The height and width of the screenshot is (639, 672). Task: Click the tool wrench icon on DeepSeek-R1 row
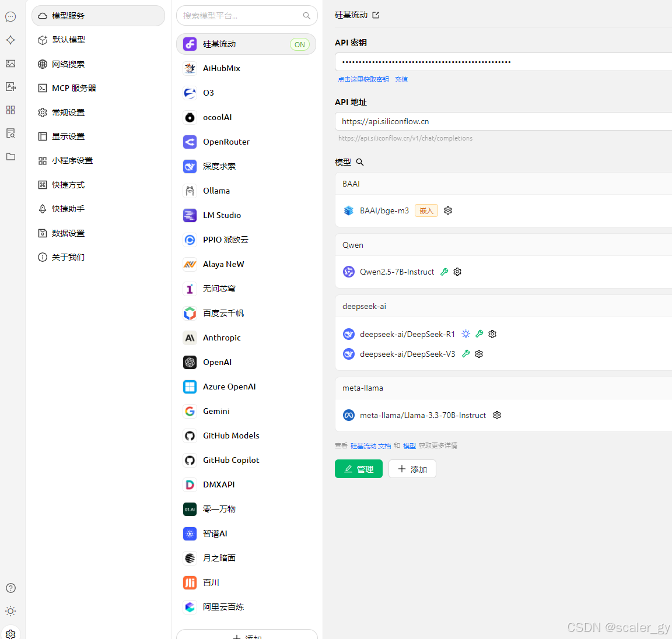pos(480,333)
